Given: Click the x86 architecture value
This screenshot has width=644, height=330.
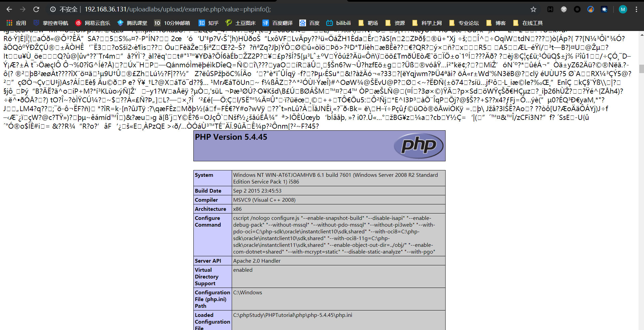Looking at the screenshot, I should (237, 209).
